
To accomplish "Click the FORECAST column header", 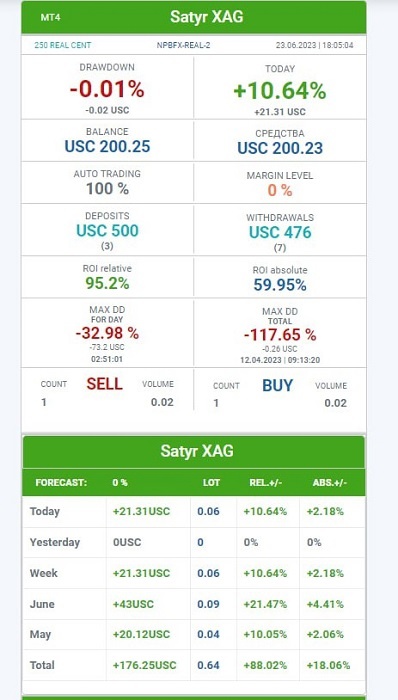I will point(61,483).
